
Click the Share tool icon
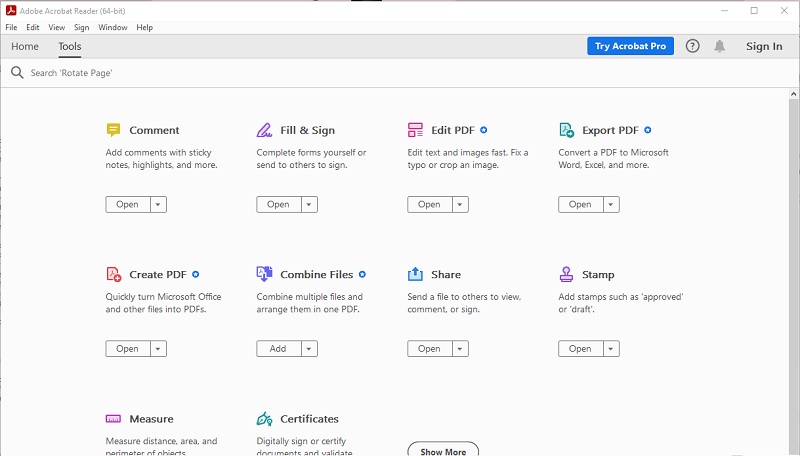coord(415,274)
